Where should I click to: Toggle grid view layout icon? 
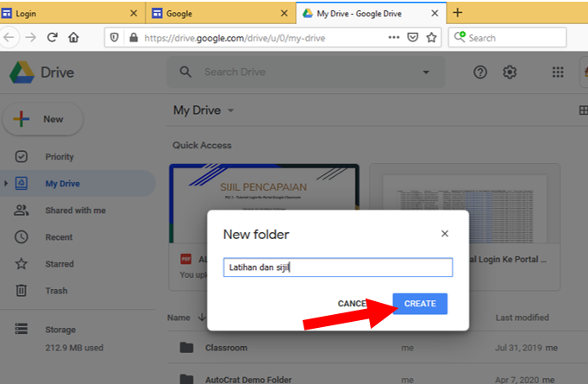583,110
